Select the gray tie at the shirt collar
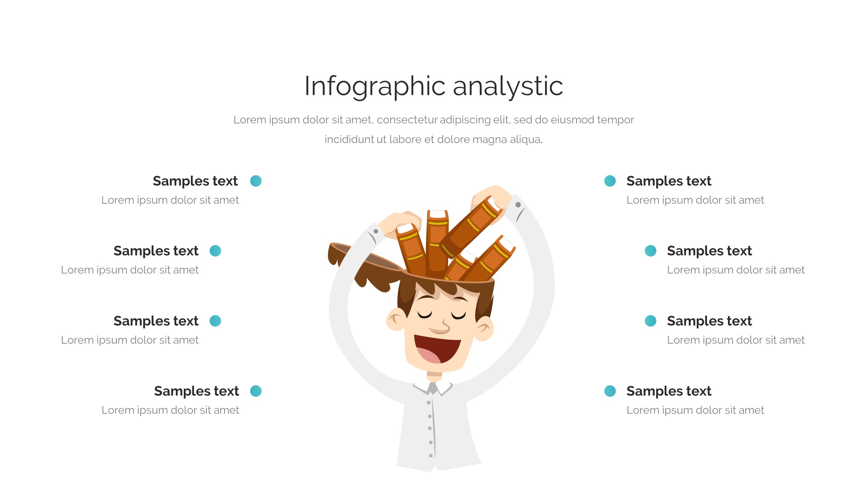 433,388
